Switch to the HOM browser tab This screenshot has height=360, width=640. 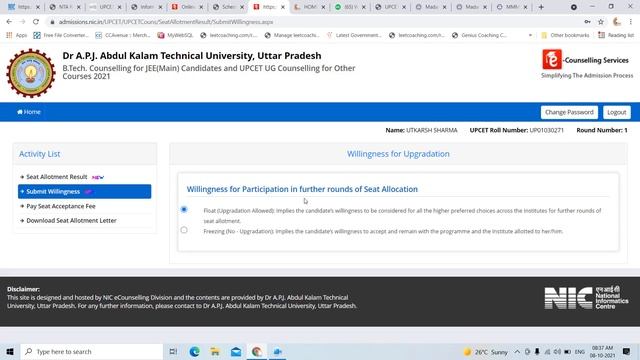309,7
